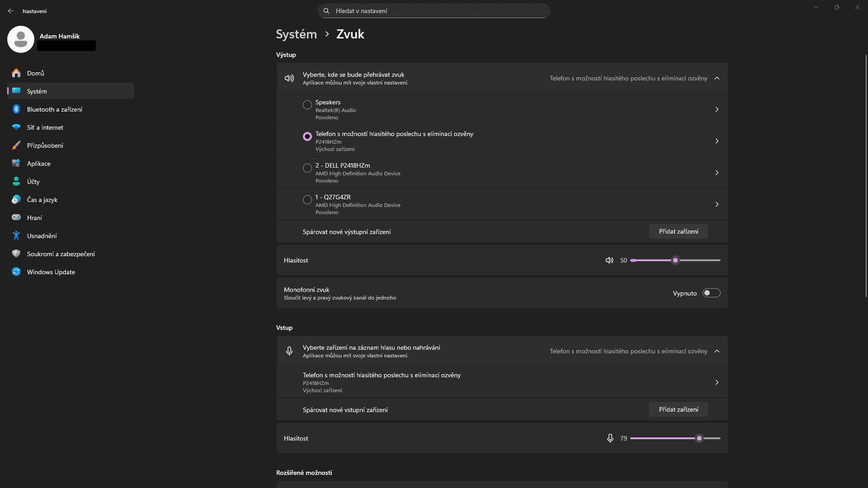The image size is (868, 488).
Task: Click the back arrow icon
Action: click(11, 11)
